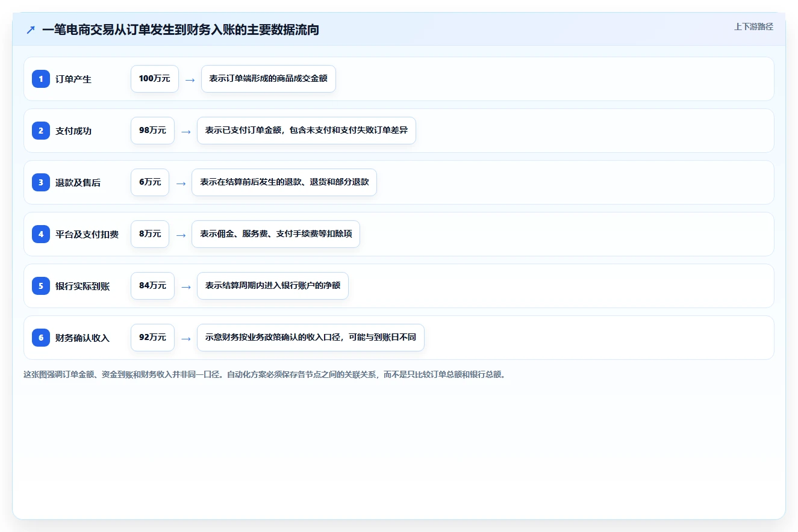Click the arrow after 84万元
Screen dimensions: 798x532
tap(185, 286)
